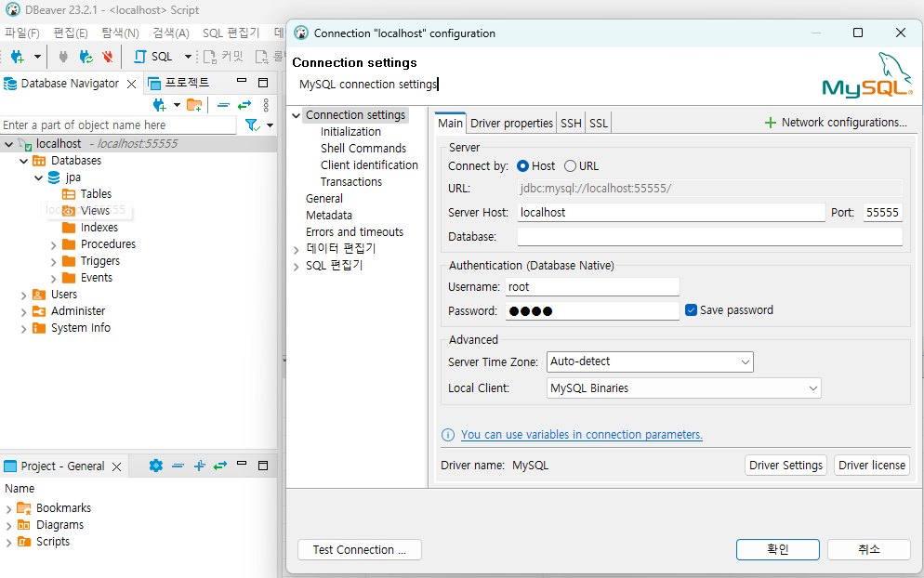Viewport: 924px width, 578px height.
Task: Toggle link with editor in Project panel
Action: (220, 466)
